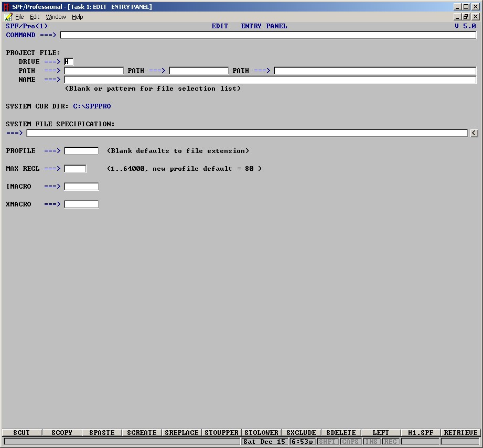Open the file specification history arrow button
The image size is (483, 448).
tap(474, 133)
